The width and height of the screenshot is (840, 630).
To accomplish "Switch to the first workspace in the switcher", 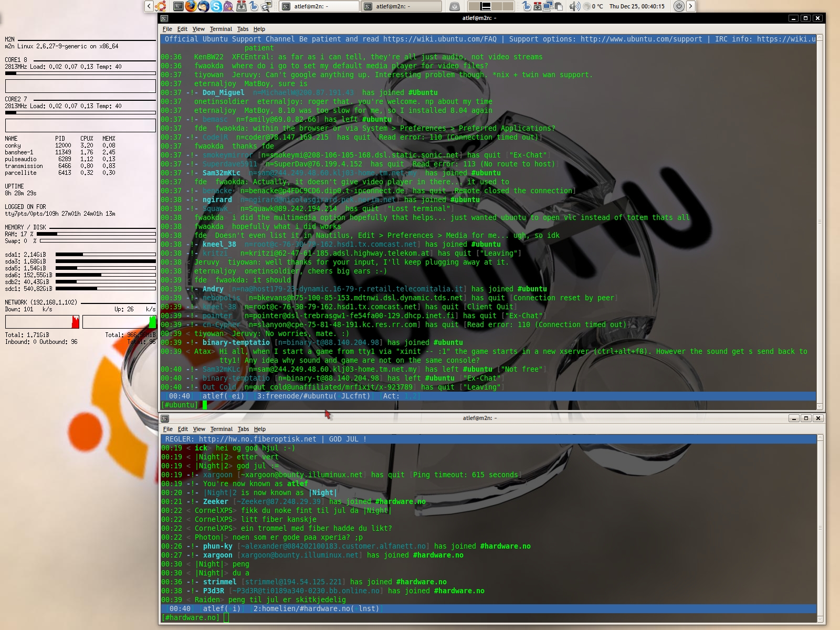I will tap(474, 6).
